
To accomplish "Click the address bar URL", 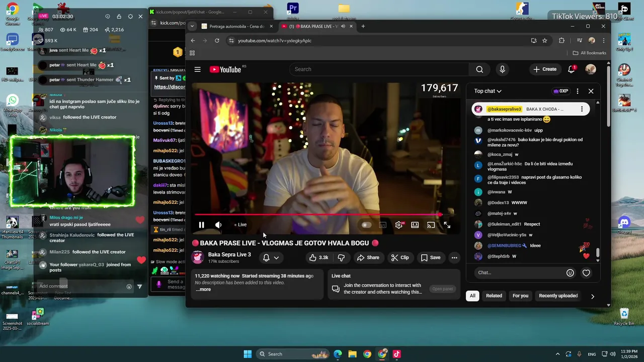I will 275,41.
